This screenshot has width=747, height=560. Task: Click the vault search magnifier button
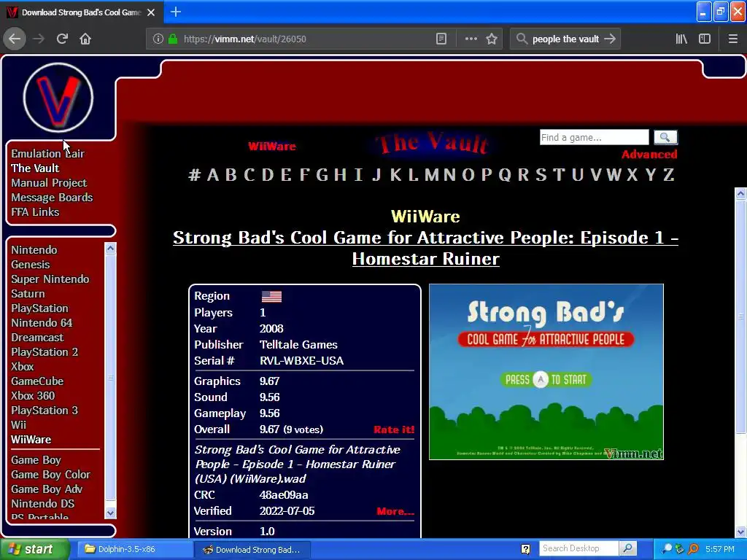665,138
